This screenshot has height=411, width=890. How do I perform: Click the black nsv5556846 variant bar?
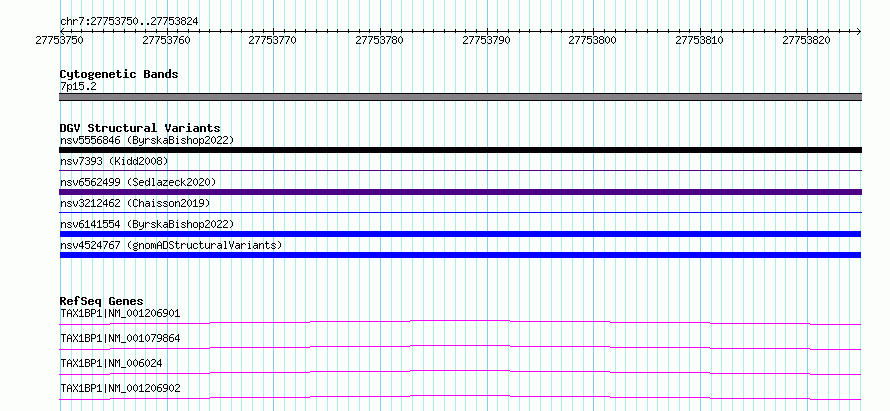coord(460,150)
